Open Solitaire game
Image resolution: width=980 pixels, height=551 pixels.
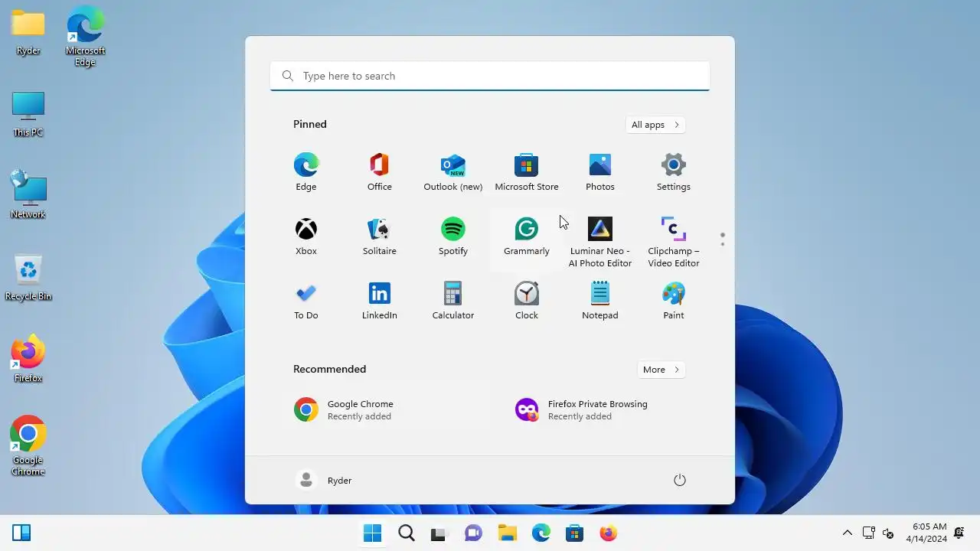point(380,236)
